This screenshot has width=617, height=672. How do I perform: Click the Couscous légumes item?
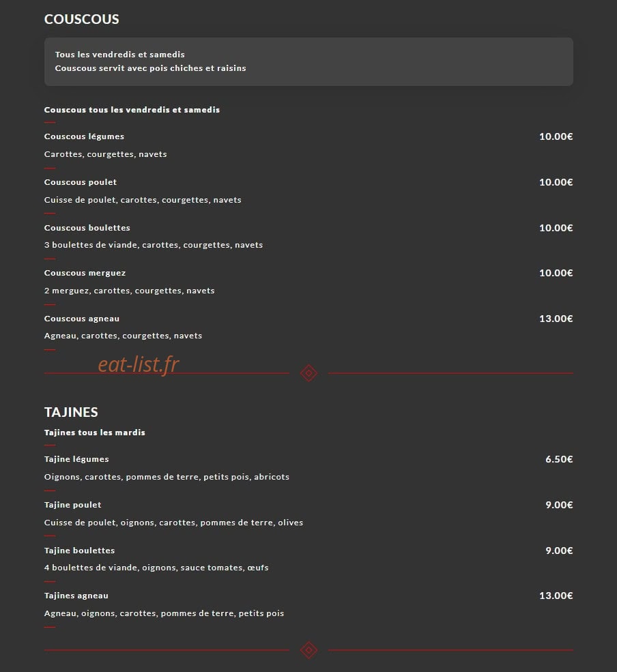coord(84,136)
